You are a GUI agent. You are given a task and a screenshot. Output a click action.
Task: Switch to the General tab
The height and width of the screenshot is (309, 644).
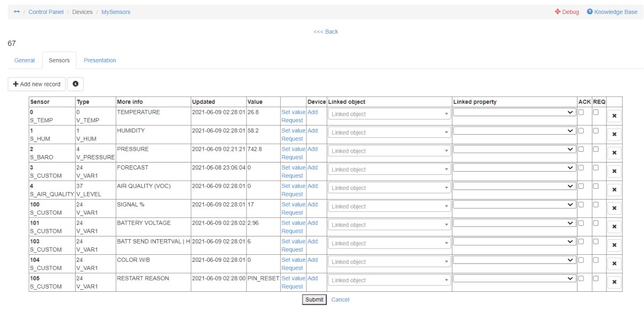tap(25, 61)
